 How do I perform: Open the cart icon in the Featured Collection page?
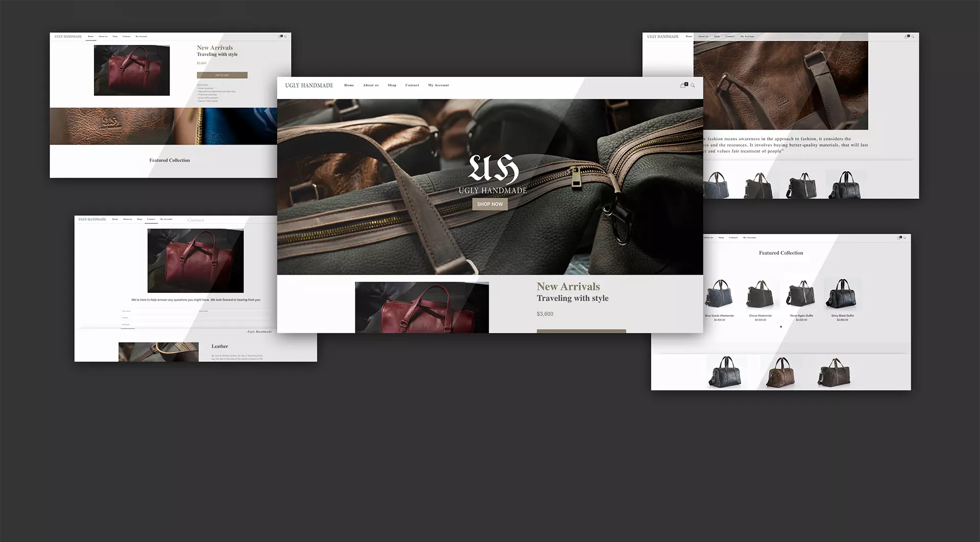[x=899, y=238]
